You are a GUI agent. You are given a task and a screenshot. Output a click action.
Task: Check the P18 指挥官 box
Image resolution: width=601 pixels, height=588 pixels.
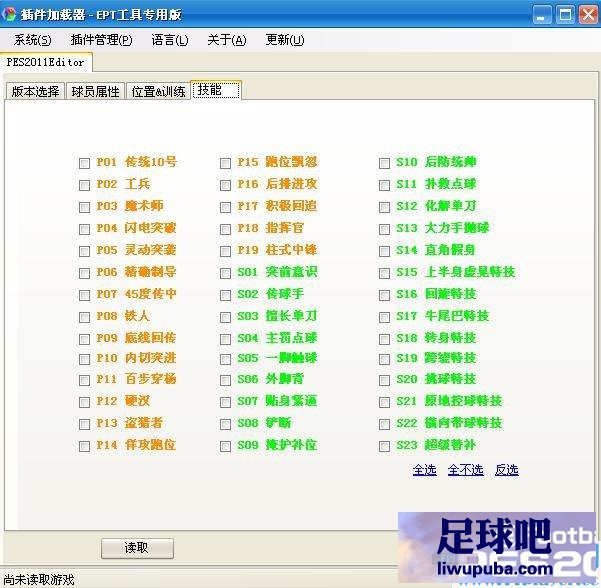[225, 229]
